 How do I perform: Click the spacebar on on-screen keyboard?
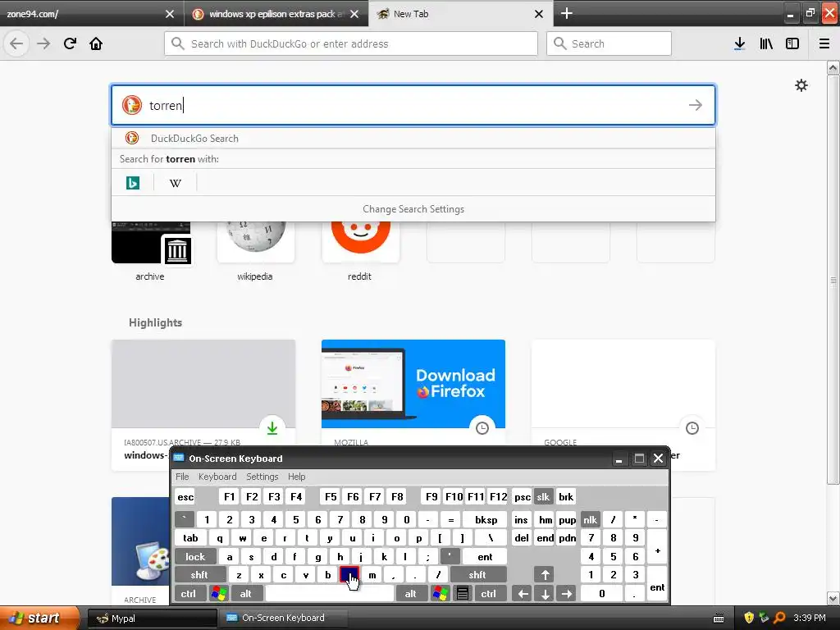(330, 594)
